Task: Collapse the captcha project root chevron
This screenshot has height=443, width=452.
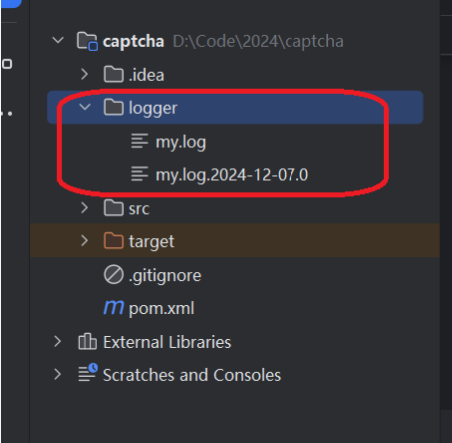Action: (x=58, y=41)
